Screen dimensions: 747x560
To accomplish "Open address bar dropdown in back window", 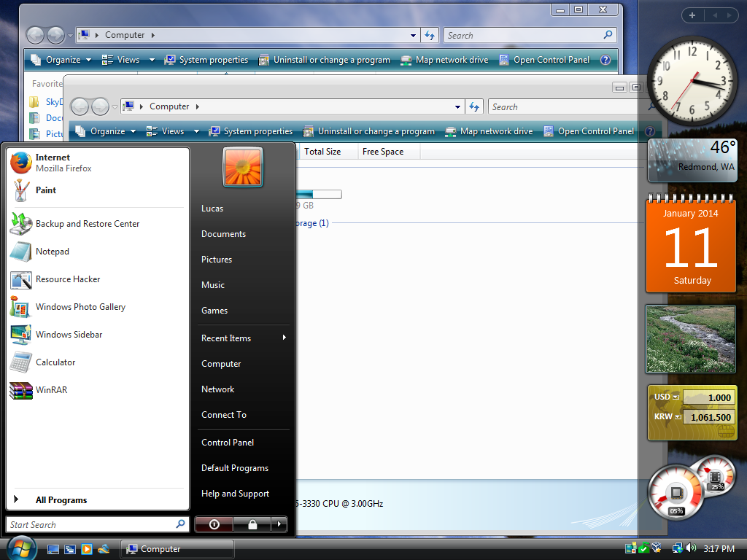I will 413,35.
